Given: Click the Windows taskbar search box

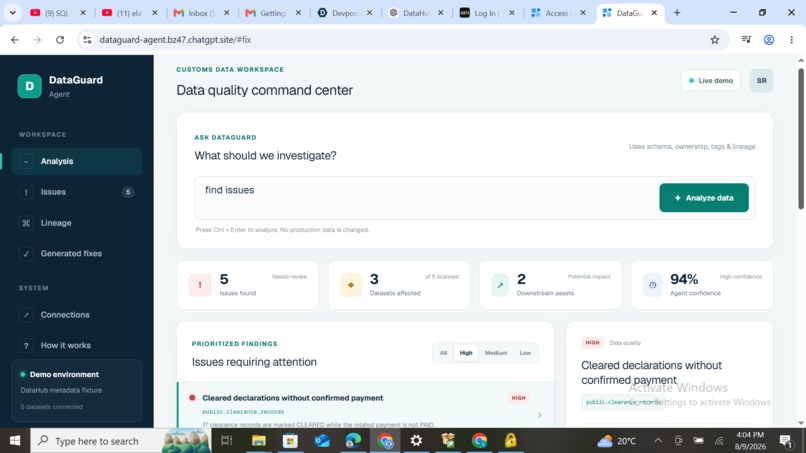Looking at the screenshot, I should tap(121, 441).
